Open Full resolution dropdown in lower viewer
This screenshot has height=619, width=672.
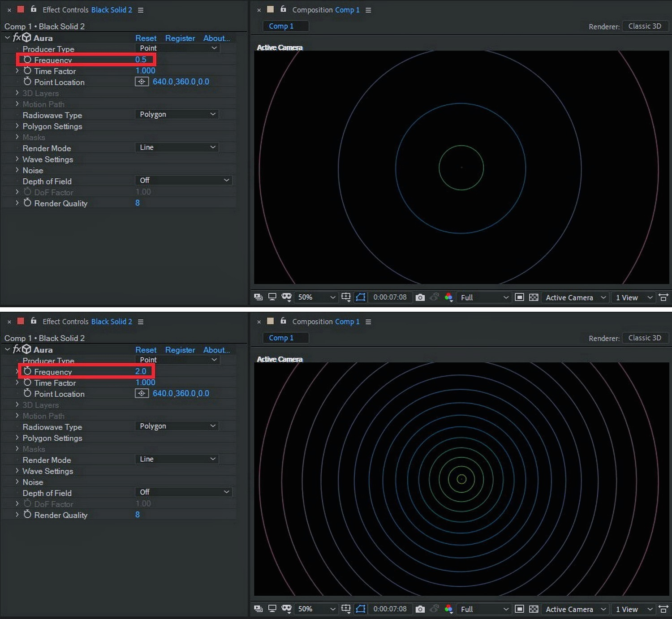(484, 609)
